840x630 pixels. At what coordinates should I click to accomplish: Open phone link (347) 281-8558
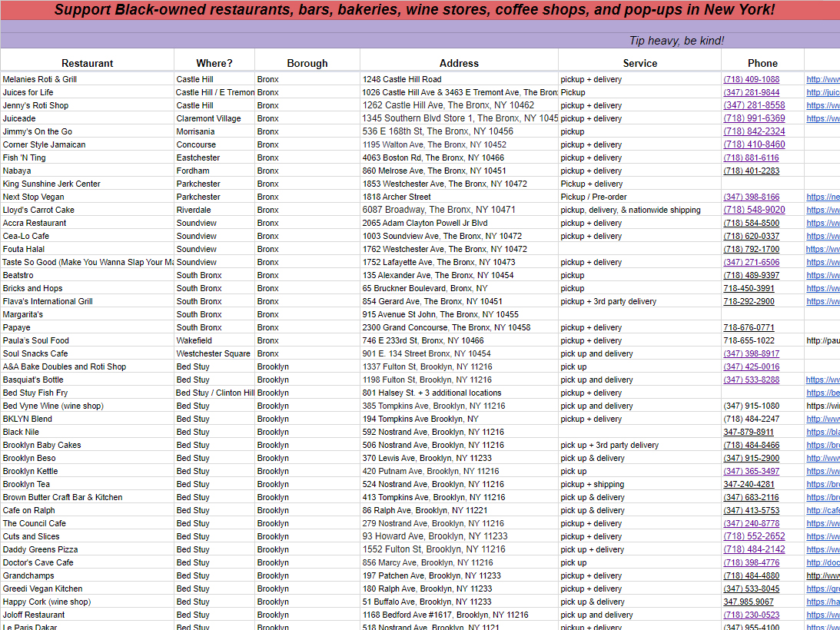point(754,105)
